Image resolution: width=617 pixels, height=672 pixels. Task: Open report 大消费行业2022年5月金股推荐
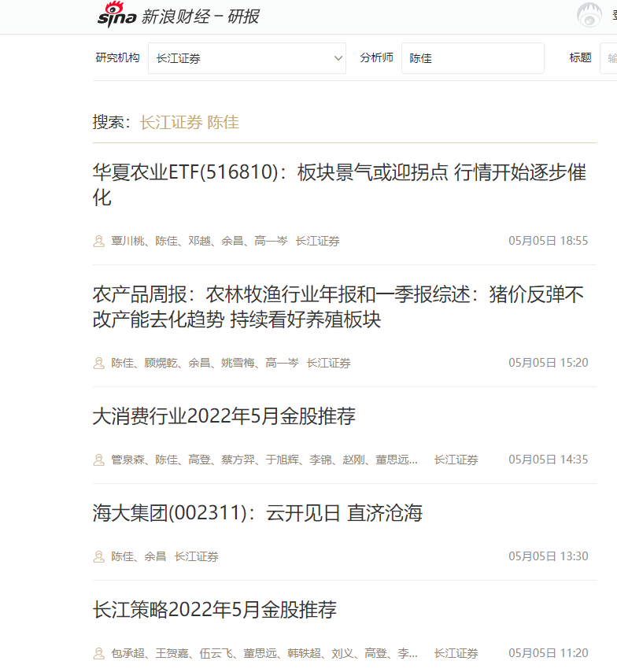point(224,416)
